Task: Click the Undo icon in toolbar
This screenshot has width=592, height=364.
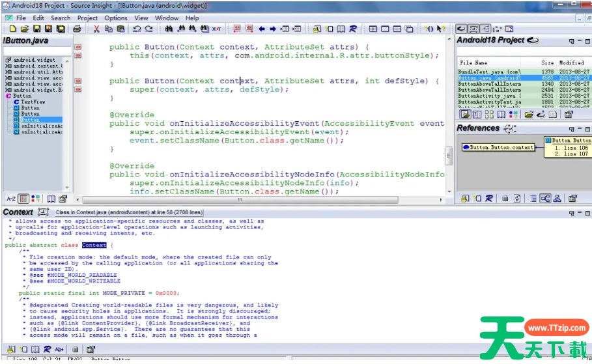Action: click(x=137, y=29)
